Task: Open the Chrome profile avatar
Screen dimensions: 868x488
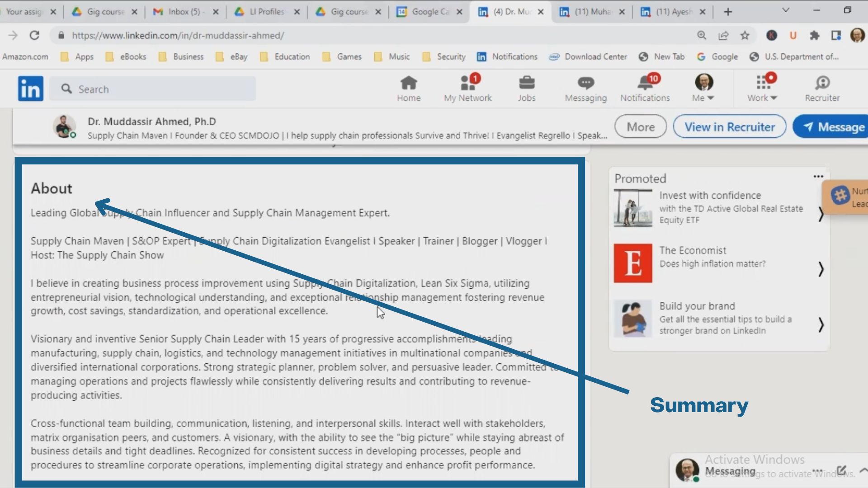Action: pyautogui.click(x=858, y=35)
